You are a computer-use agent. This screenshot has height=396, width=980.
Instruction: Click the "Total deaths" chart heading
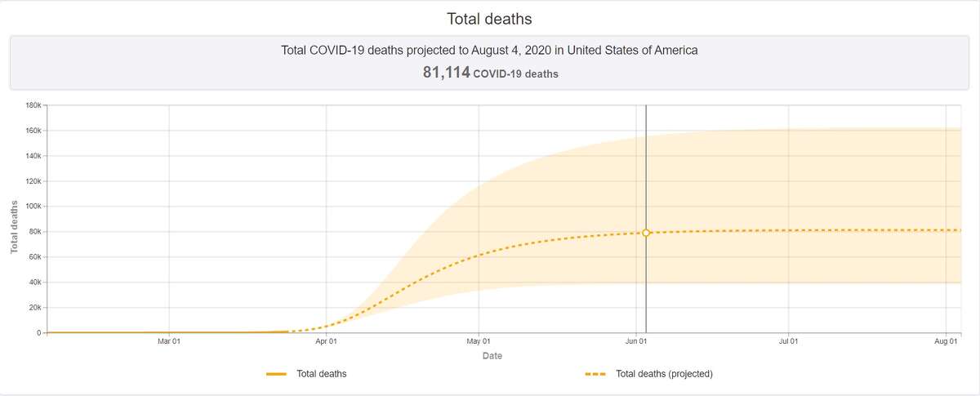pos(489,18)
